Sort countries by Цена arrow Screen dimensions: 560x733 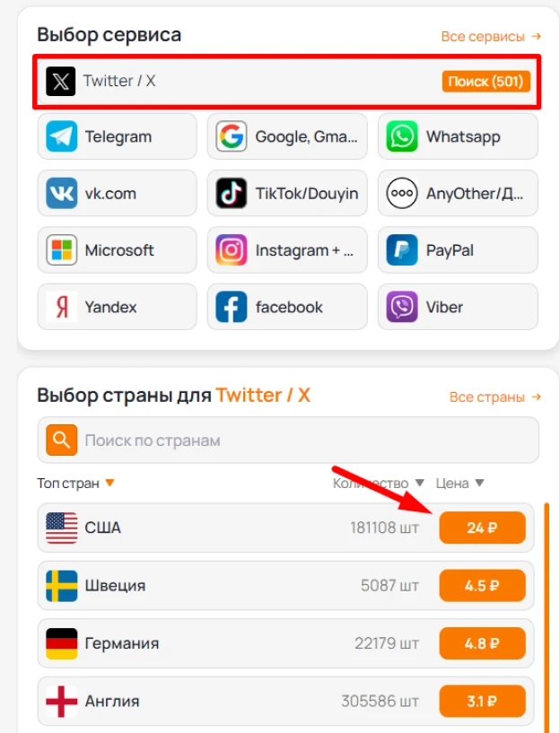pos(479,483)
